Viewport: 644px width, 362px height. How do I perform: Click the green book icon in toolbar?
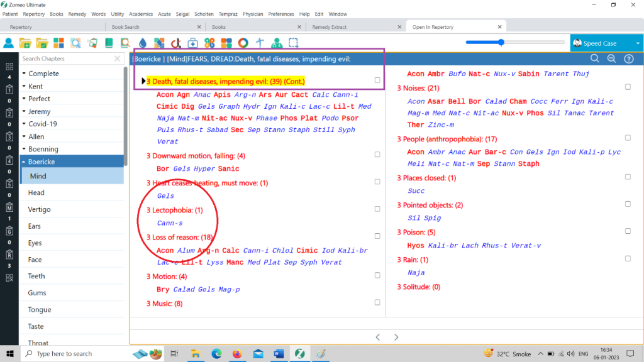click(x=109, y=43)
